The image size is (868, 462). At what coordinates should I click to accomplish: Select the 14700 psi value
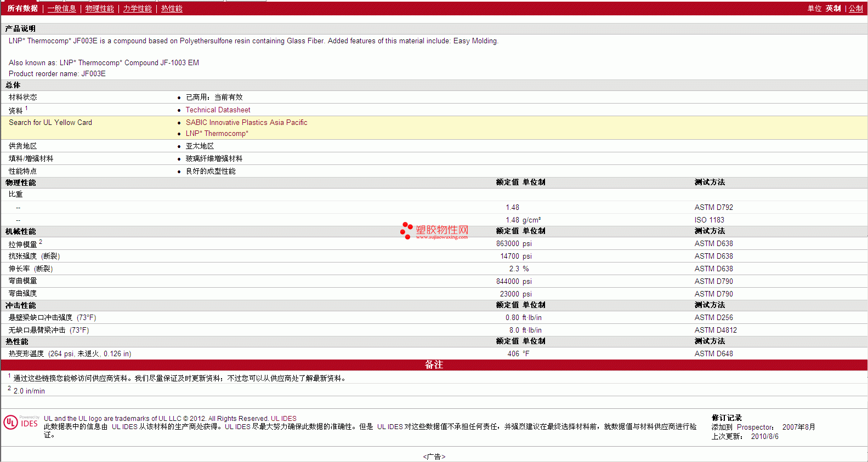[x=516, y=256]
